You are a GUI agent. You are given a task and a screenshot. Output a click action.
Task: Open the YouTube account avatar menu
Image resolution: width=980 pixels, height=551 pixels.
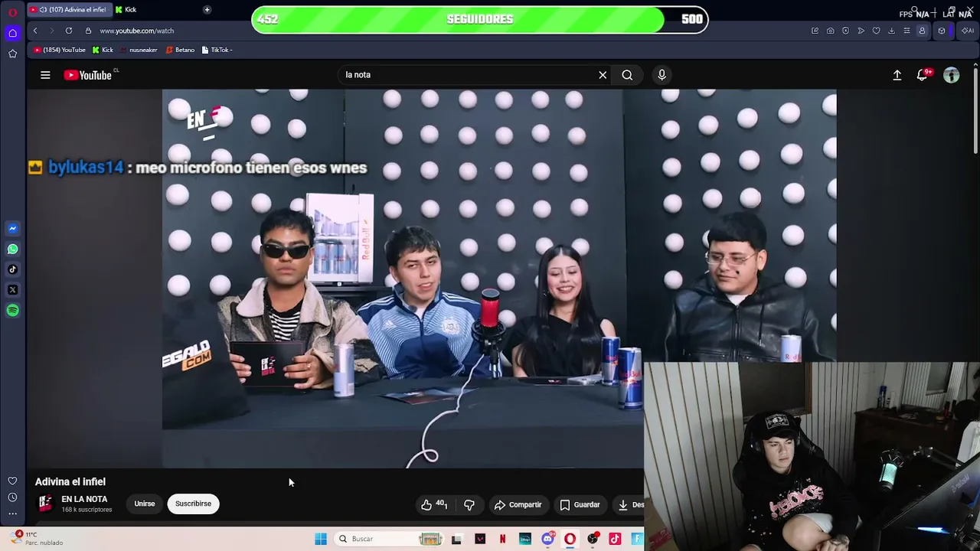(951, 75)
